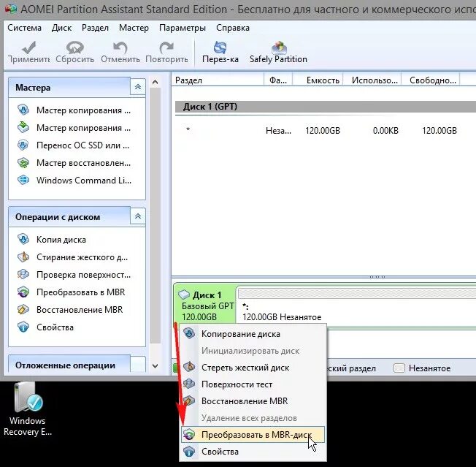This screenshot has height=467, width=476.
Task: Click the Свойства context menu info icon
Action: [189, 452]
